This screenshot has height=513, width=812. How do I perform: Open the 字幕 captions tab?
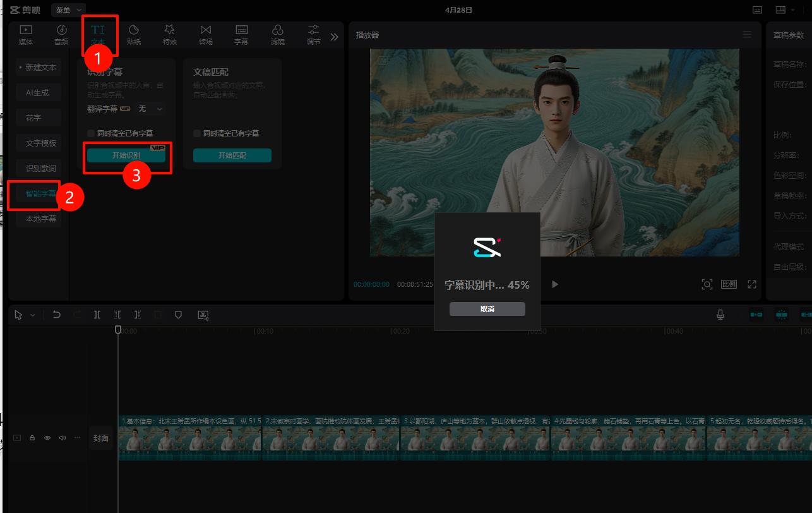tap(241, 35)
